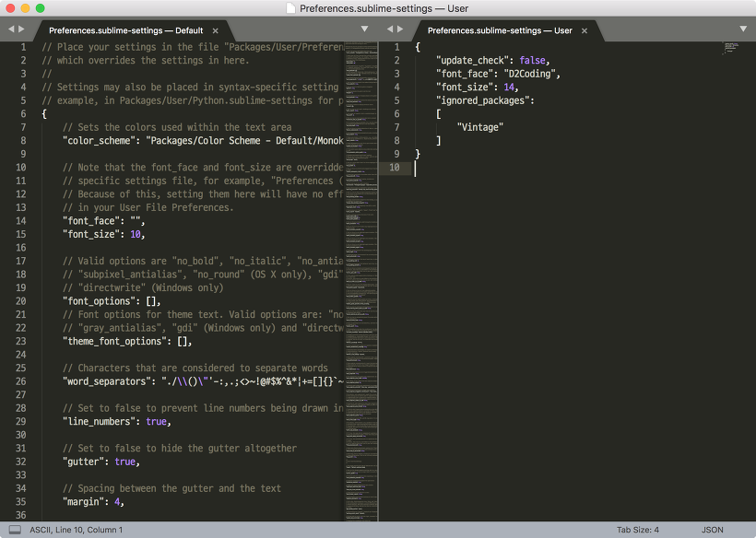The height and width of the screenshot is (538, 756).
Task: Place cursor on "Vintage" string
Action: 480,128
